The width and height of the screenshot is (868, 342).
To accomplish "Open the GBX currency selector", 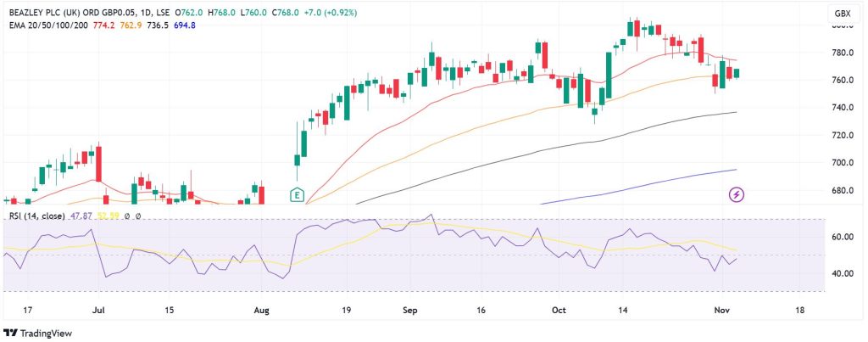I will 842,14.
